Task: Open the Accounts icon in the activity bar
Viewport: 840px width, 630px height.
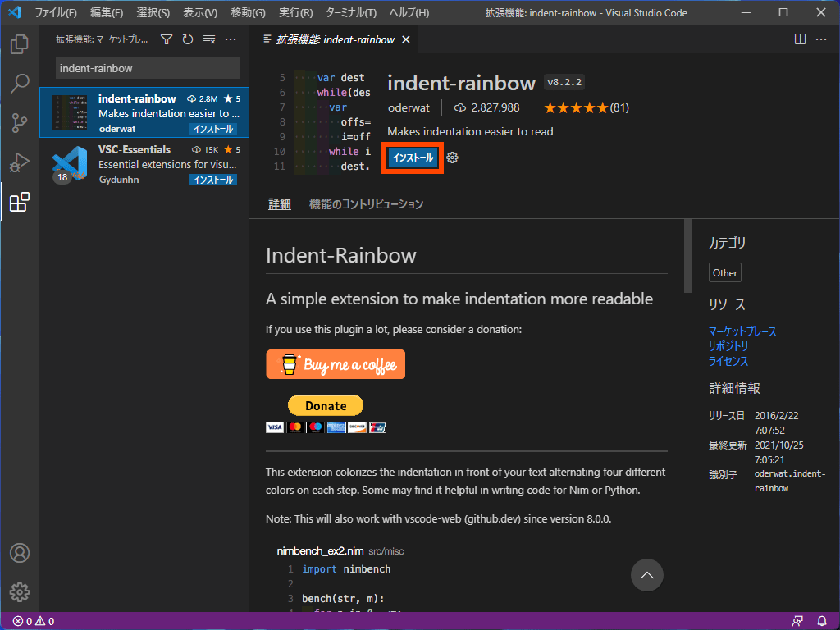Action: (20, 553)
